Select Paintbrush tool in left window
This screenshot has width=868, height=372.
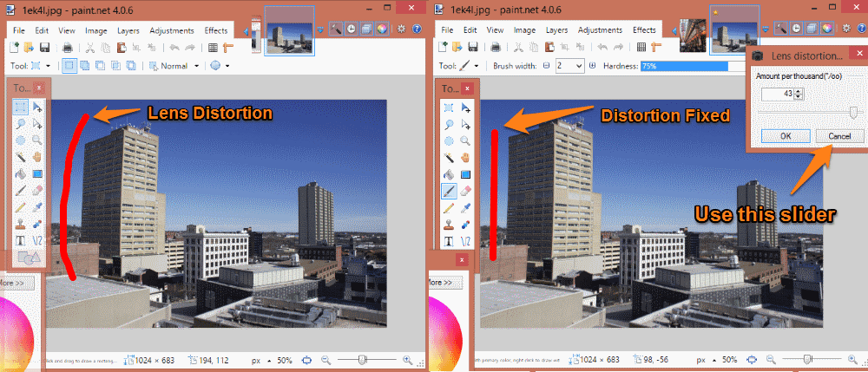(21, 191)
